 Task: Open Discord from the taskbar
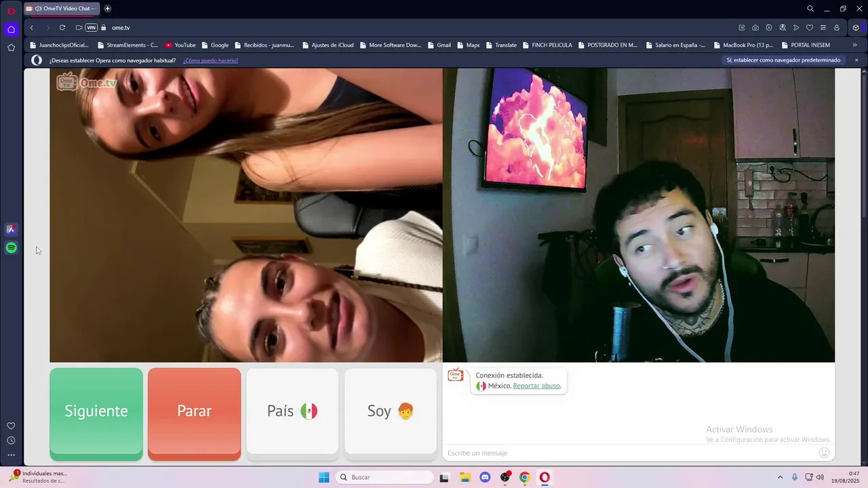485,477
